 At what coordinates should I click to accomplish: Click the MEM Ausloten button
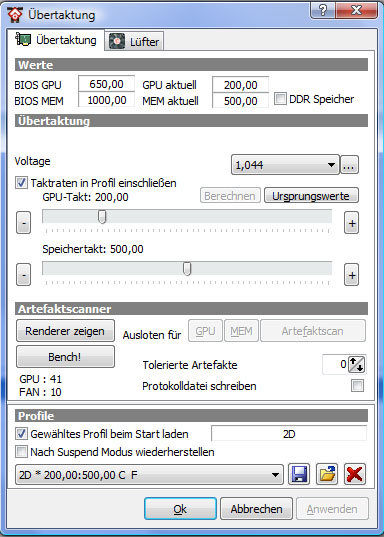[x=241, y=331]
